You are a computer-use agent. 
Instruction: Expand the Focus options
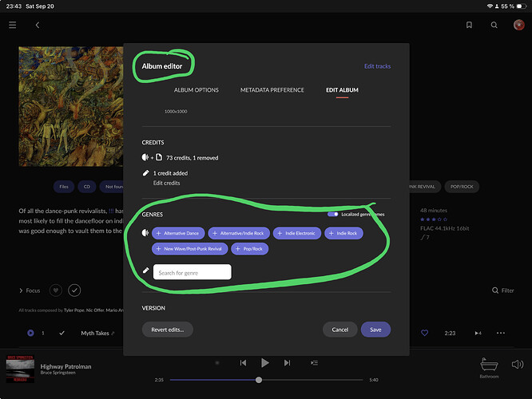(x=29, y=290)
